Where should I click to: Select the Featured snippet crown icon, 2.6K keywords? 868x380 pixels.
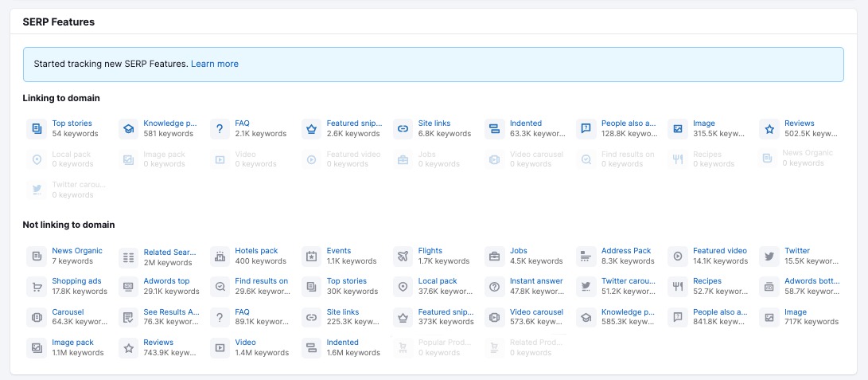(x=311, y=128)
